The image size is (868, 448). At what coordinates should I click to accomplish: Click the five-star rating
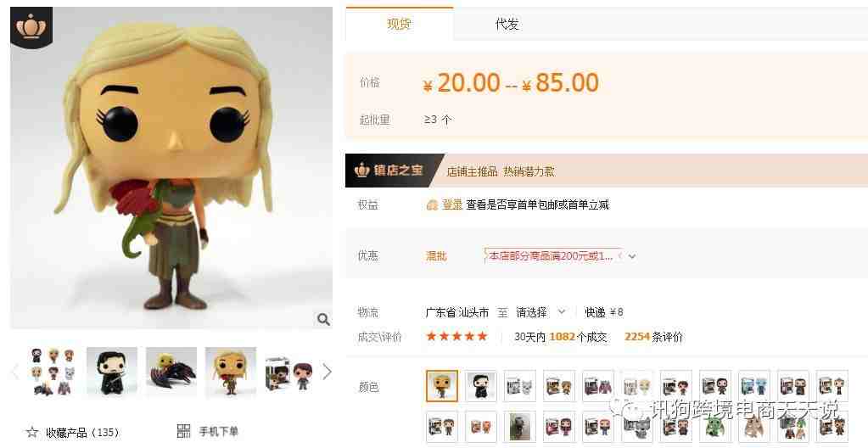(x=456, y=336)
